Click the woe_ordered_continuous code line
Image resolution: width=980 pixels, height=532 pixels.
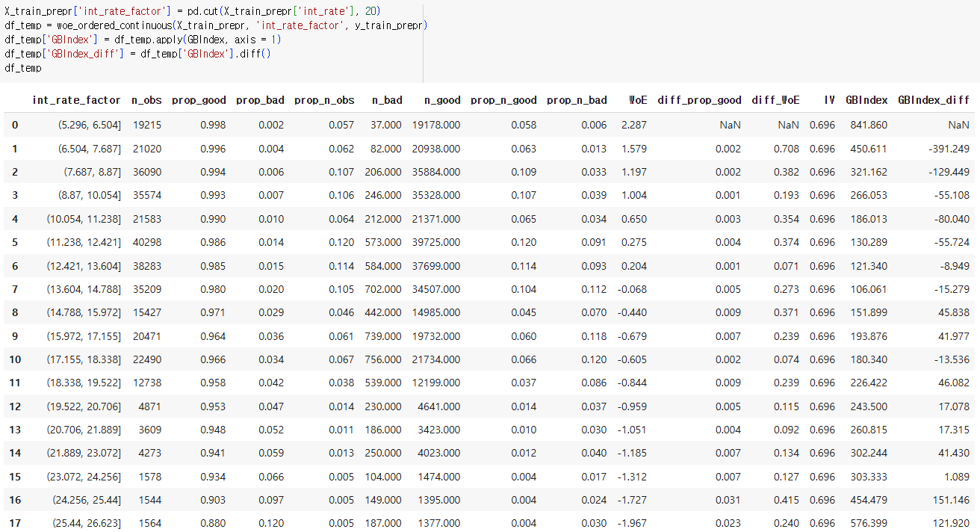pos(216,25)
